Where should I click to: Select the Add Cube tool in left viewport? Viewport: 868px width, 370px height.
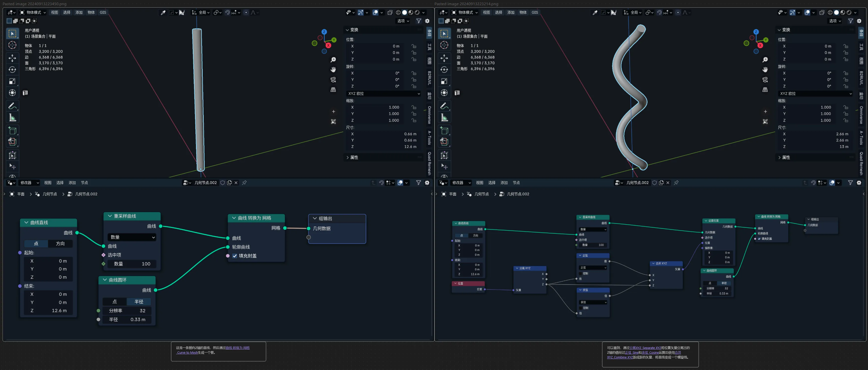[12, 130]
